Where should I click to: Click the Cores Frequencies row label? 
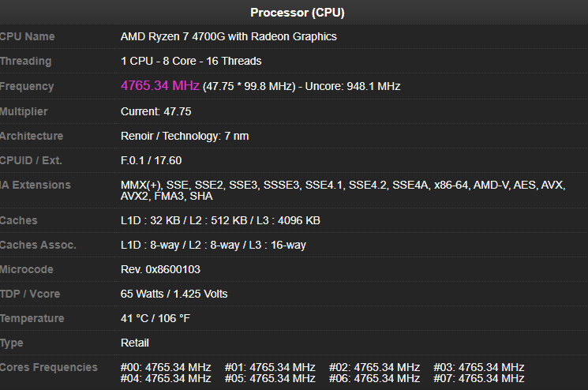pyautogui.click(x=49, y=367)
